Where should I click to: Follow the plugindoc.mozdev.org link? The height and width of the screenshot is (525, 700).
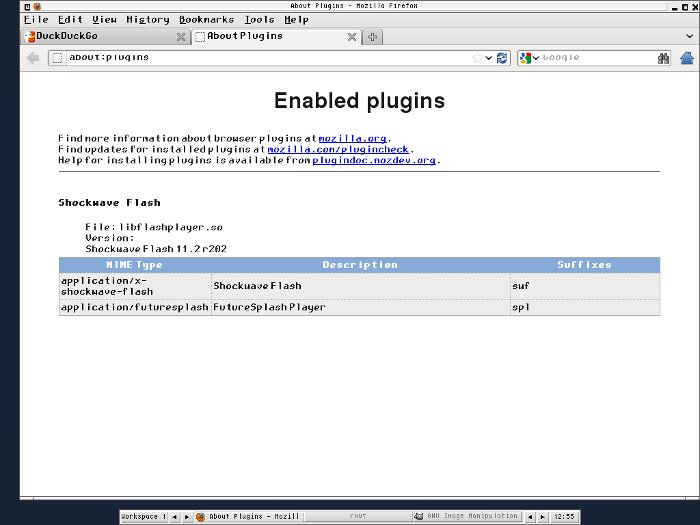click(x=374, y=160)
